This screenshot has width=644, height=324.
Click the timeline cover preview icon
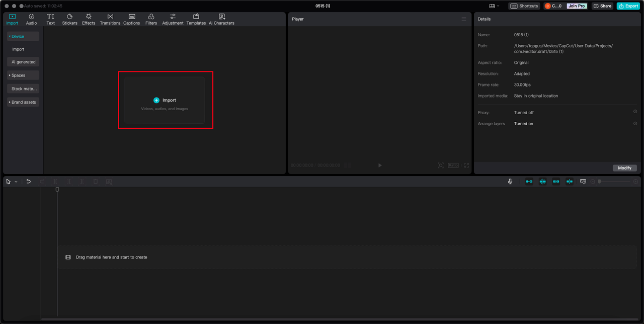point(583,181)
